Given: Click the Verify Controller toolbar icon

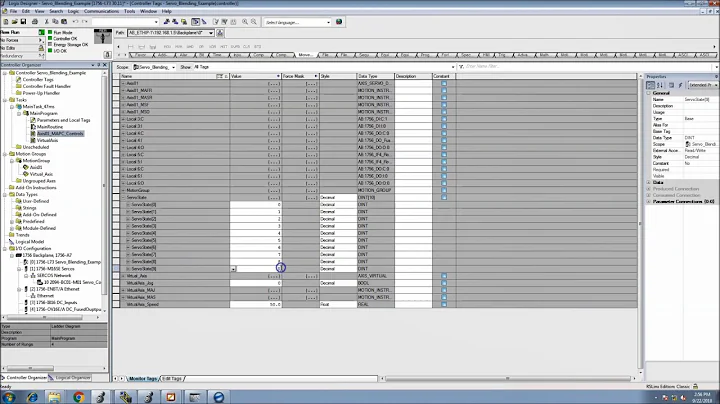Looking at the screenshot, I should (x=225, y=22).
